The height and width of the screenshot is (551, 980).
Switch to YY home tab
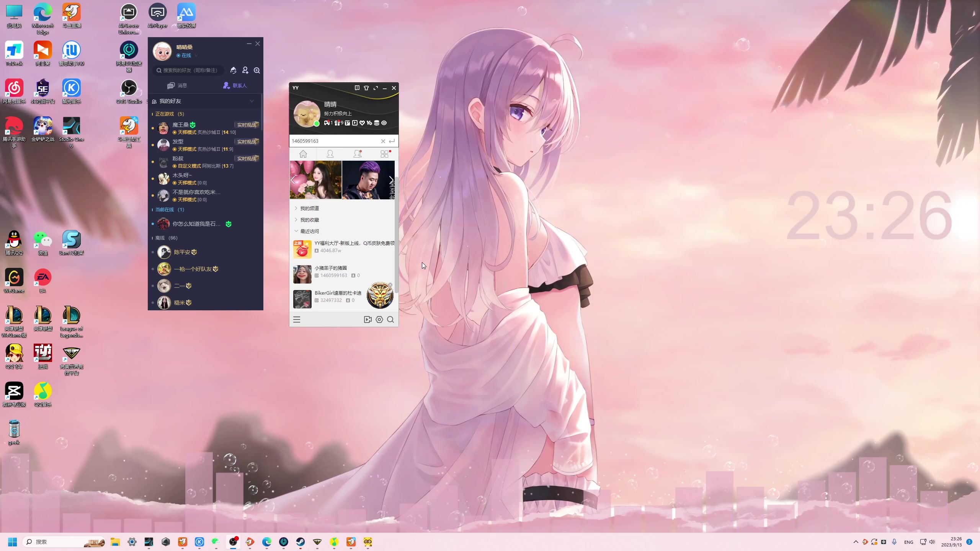(x=303, y=154)
